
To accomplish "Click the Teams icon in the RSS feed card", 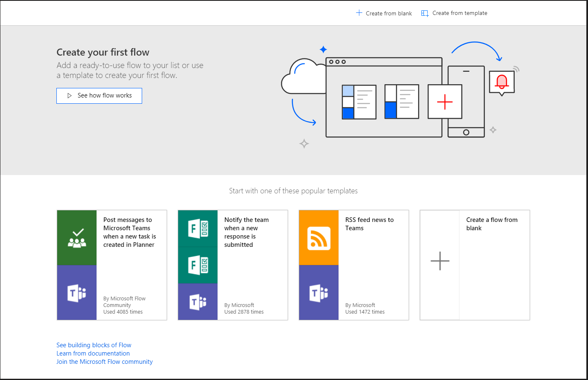I will 319,293.
